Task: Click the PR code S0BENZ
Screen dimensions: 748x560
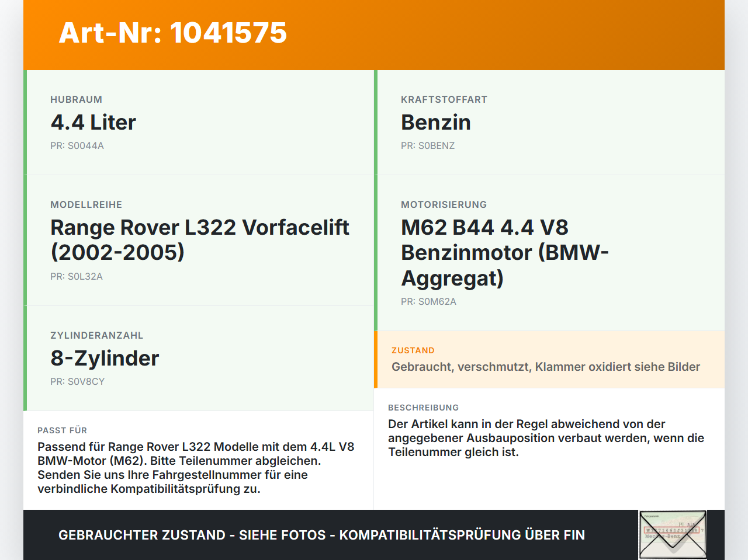Action: pos(428,145)
